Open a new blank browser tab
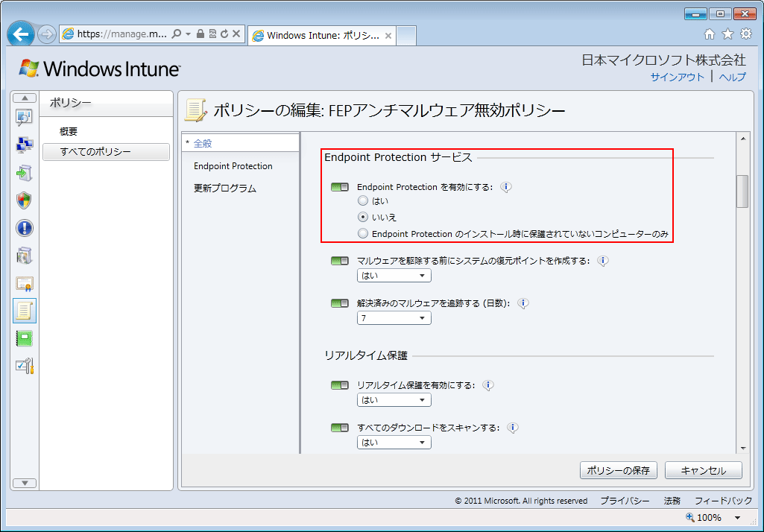 tap(406, 36)
